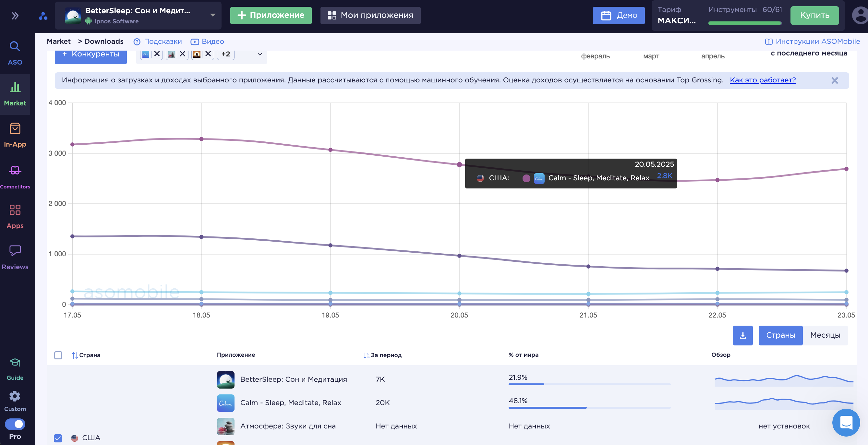Open Мои приложения
This screenshot has height=445, width=868.
370,16
